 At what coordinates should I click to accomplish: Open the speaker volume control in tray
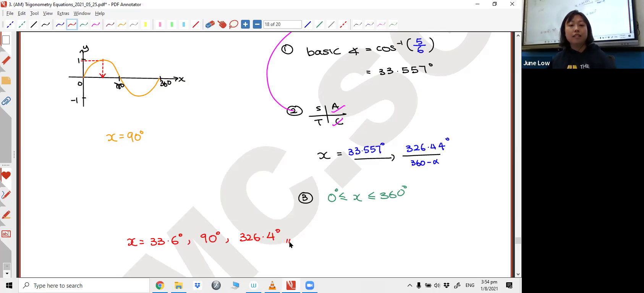(437, 285)
